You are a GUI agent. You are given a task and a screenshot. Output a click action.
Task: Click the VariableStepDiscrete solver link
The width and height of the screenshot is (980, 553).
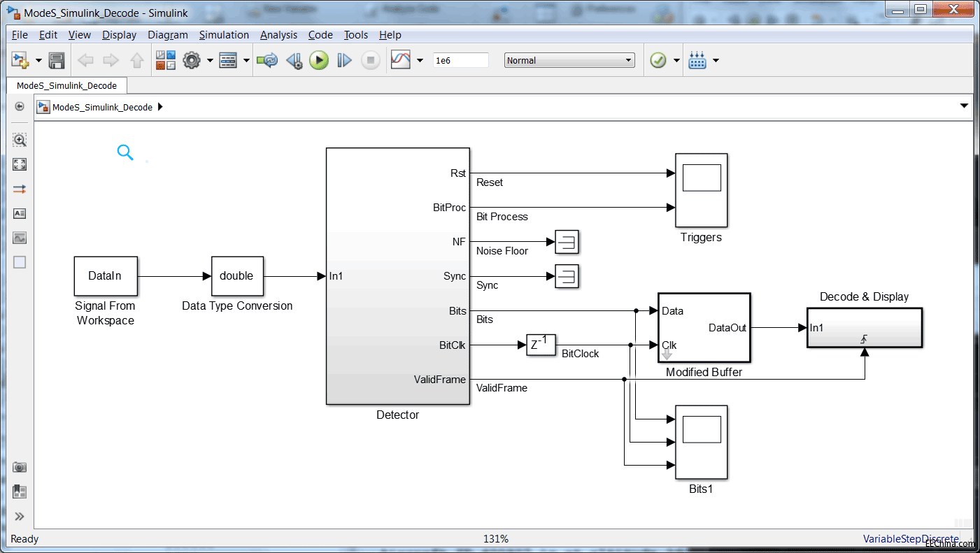tap(911, 539)
